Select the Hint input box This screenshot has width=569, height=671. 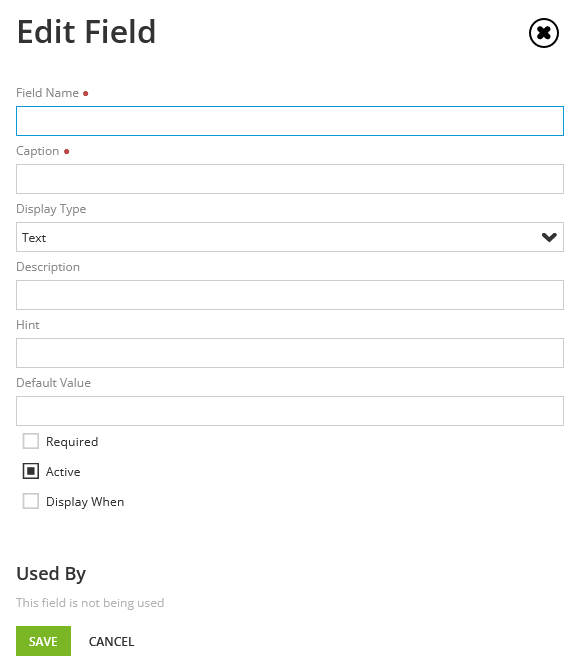pyautogui.click(x=290, y=353)
